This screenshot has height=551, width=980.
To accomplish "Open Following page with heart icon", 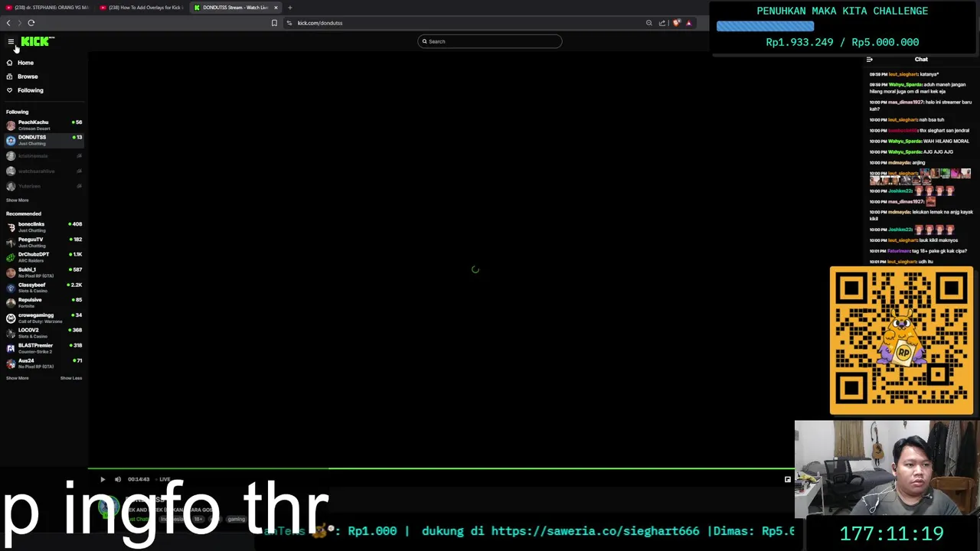I will [x=24, y=90].
